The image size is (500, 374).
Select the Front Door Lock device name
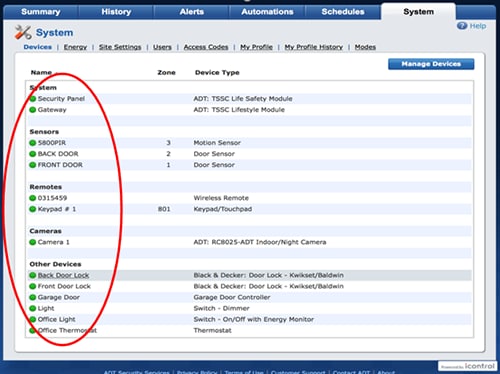pos(64,286)
